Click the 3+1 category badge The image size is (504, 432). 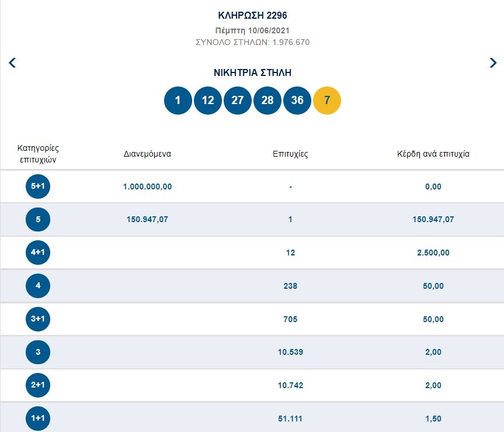pyautogui.click(x=38, y=319)
